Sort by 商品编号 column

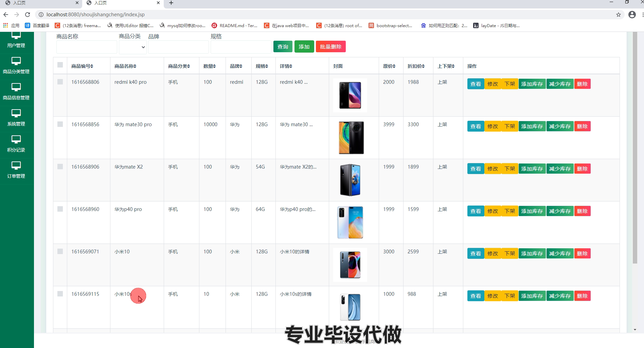(x=82, y=66)
